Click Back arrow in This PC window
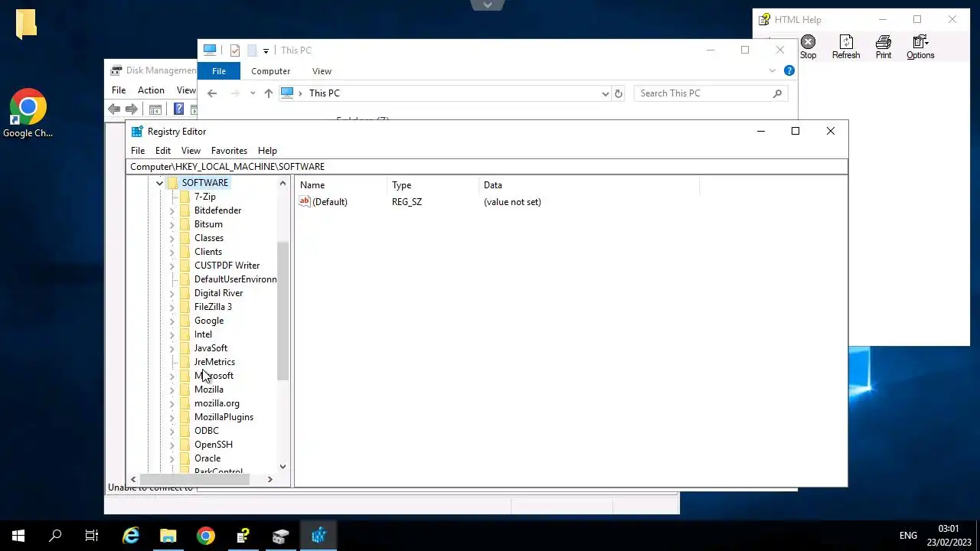The image size is (980, 551). (x=212, y=93)
